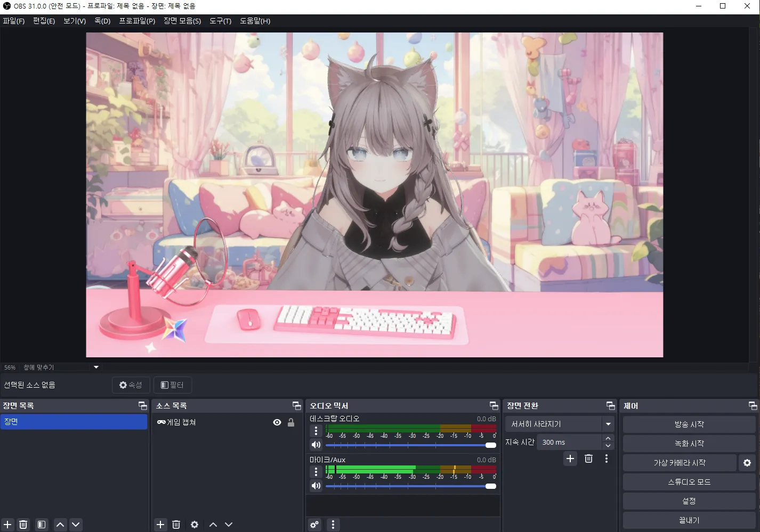Remove selected source with trash icon
The image size is (760, 532).
tap(176, 525)
